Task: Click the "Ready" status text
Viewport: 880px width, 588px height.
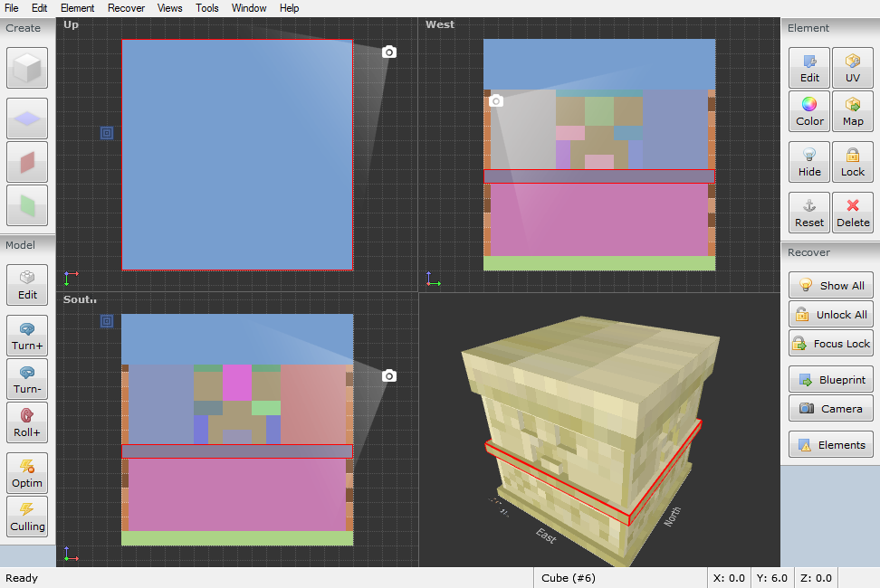Action: tap(22, 578)
